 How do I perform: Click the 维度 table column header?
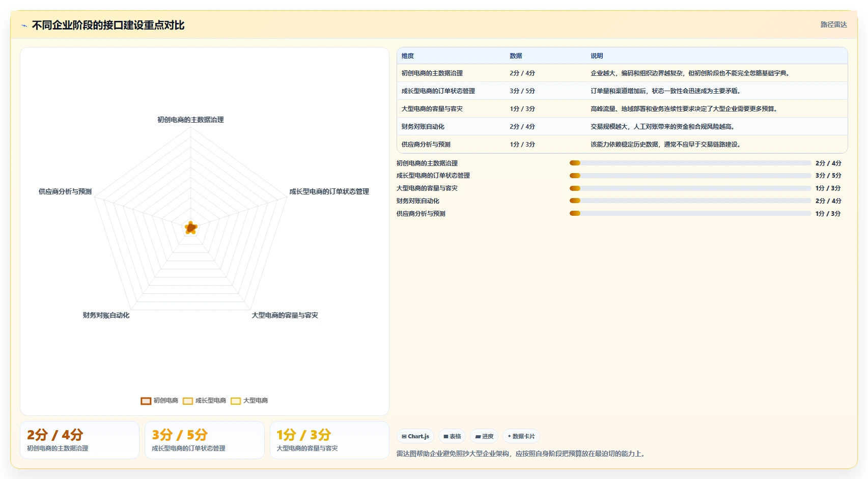tap(408, 56)
